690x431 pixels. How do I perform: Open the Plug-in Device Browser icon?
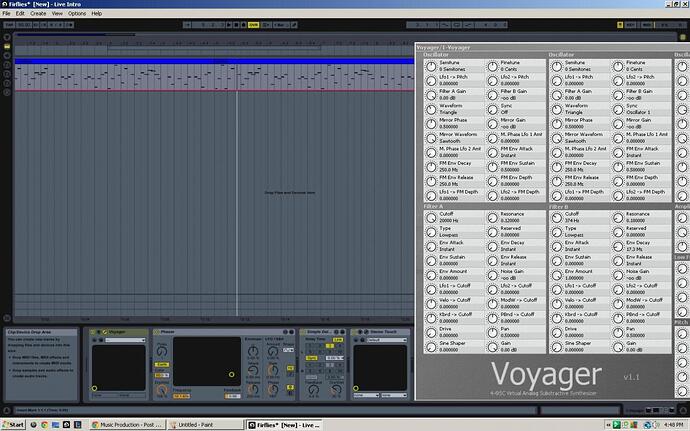[x=7, y=55]
